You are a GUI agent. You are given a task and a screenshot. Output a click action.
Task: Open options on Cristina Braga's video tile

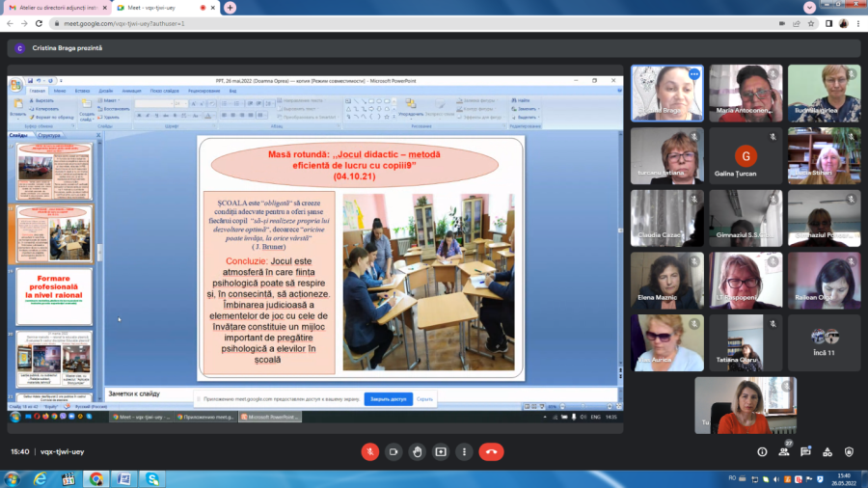click(x=694, y=74)
